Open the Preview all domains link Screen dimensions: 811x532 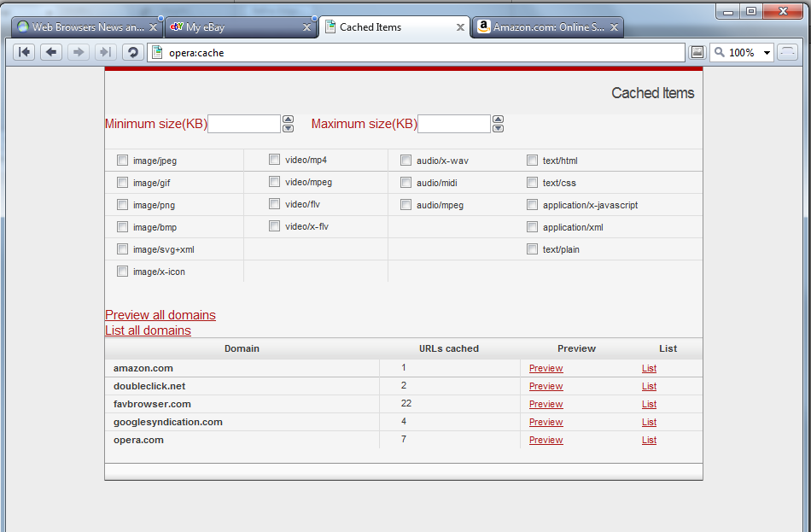click(160, 315)
